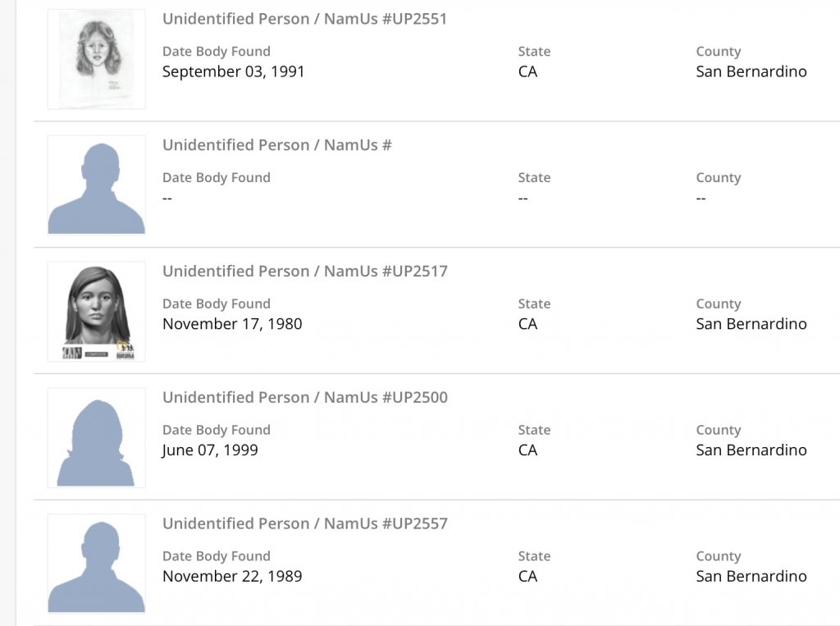Click San Bernardino county in the UP2551 row
This screenshot has width=840, height=626.
point(751,71)
